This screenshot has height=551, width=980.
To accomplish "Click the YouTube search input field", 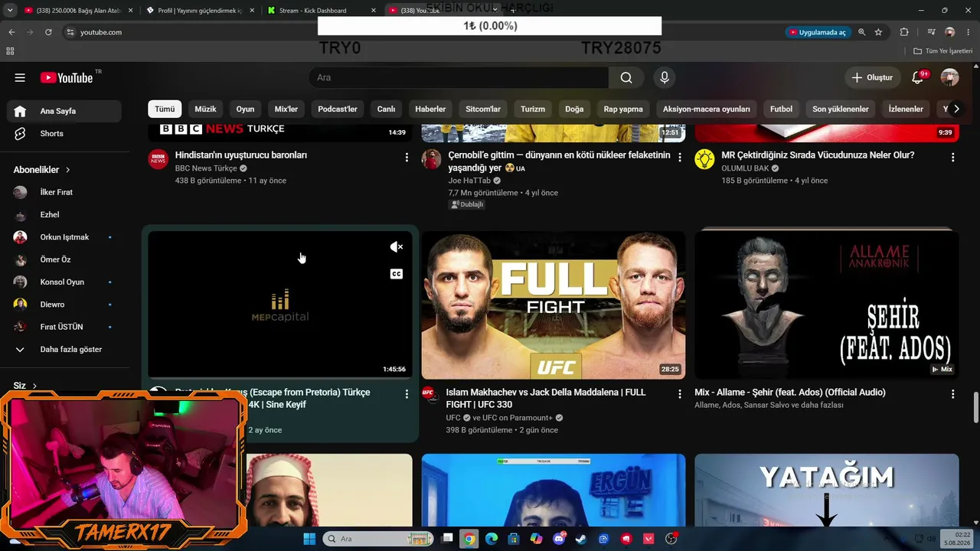I will 459,77.
